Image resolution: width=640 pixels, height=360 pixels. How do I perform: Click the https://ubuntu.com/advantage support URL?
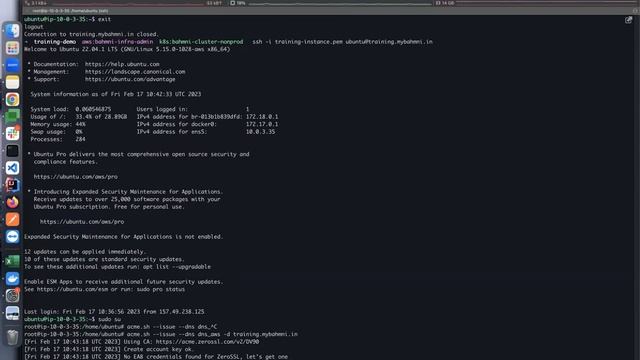pyautogui.click(x=130, y=79)
